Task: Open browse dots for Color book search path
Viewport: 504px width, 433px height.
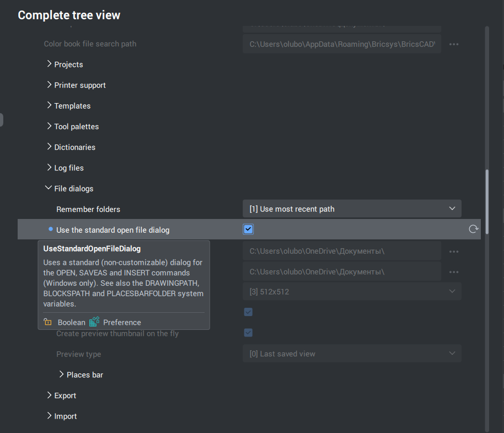Action: [453, 44]
